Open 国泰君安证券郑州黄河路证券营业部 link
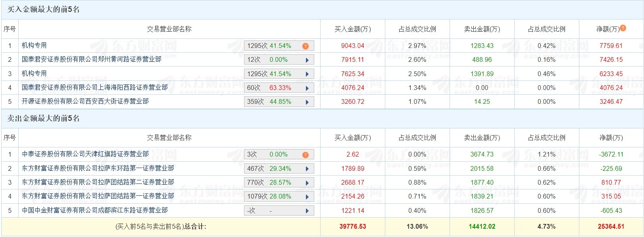The width and height of the screenshot is (644, 237). click(x=91, y=59)
